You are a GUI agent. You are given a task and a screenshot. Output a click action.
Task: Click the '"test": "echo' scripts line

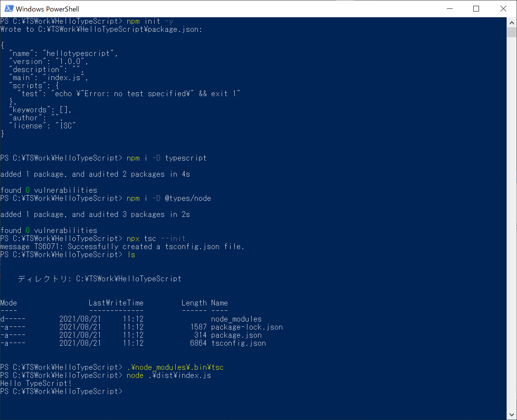pyautogui.click(x=129, y=94)
